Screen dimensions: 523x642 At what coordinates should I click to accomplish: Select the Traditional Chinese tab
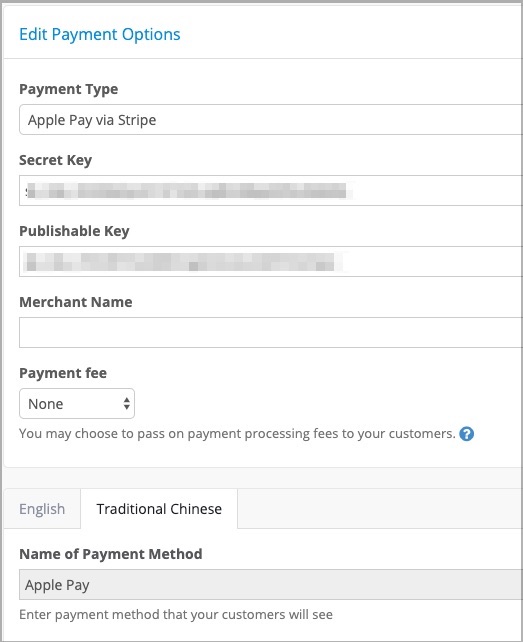159,509
